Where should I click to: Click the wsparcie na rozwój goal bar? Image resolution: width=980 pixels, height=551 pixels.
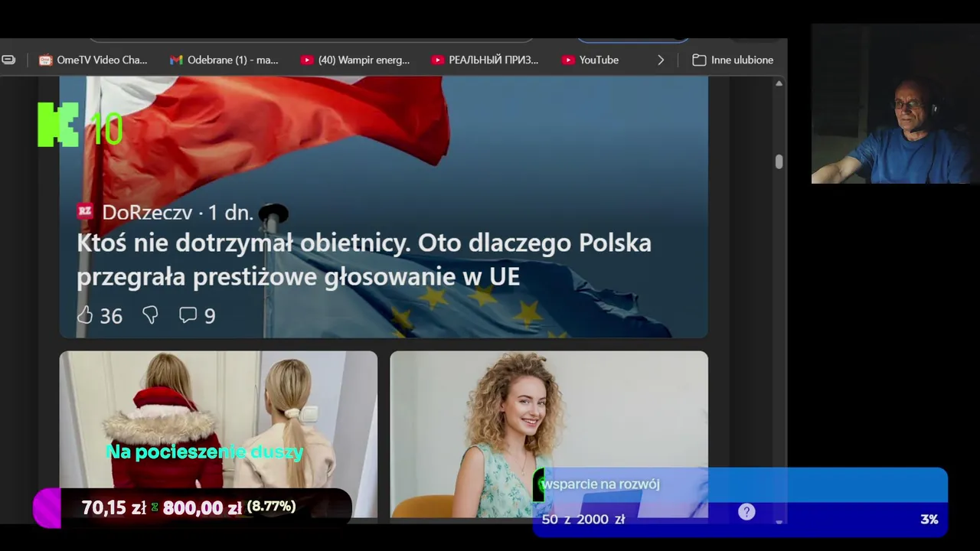click(x=740, y=502)
